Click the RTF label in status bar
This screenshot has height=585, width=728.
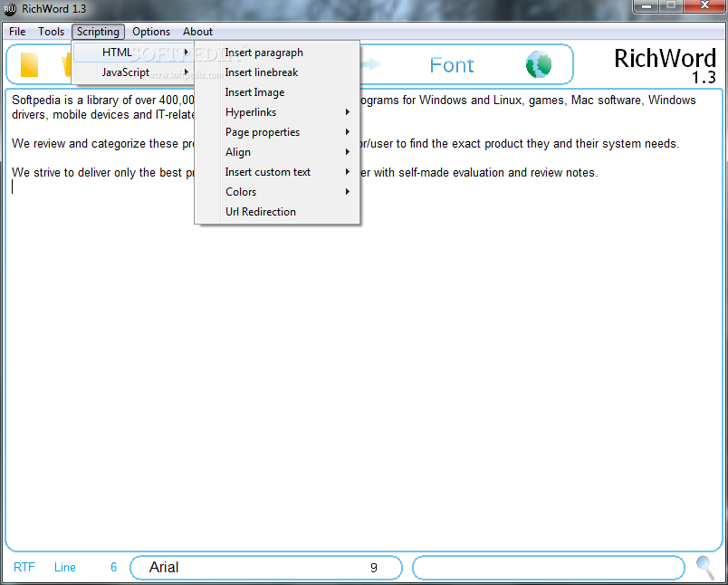click(24, 568)
